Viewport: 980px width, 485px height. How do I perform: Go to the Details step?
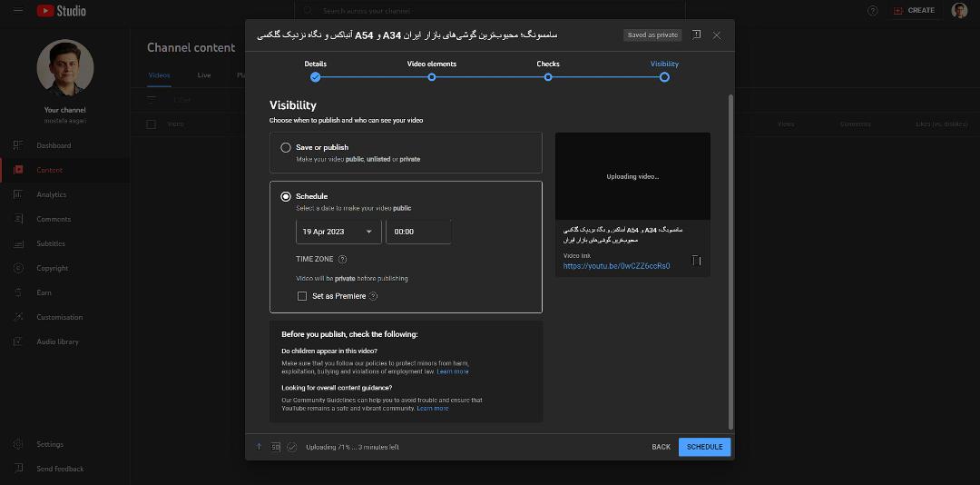click(315, 71)
